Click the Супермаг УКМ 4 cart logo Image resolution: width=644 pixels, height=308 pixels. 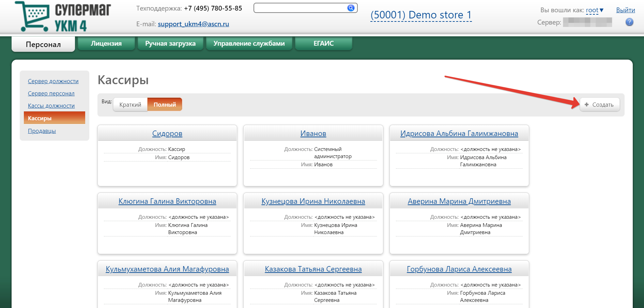coord(63,17)
